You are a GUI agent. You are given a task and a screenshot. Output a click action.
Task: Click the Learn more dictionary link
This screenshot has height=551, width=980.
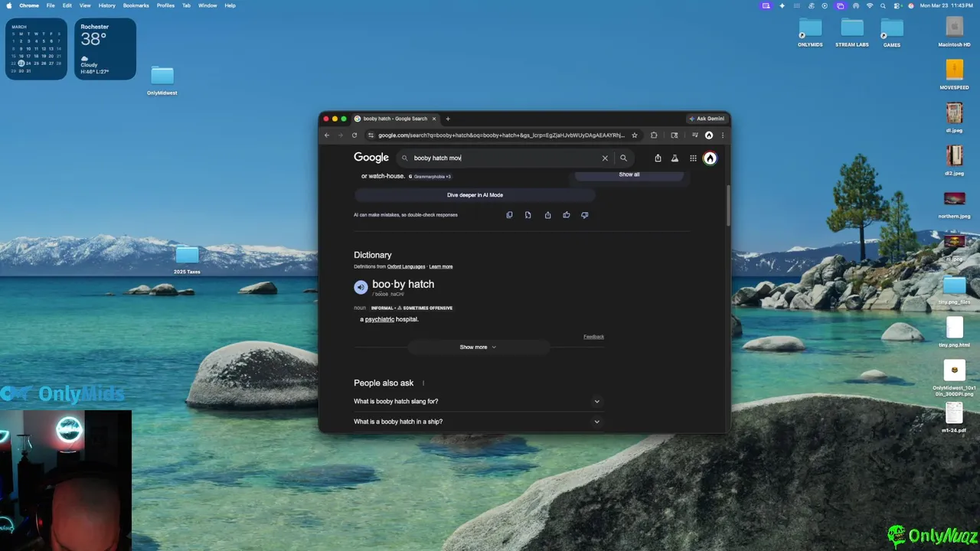pos(441,266)
